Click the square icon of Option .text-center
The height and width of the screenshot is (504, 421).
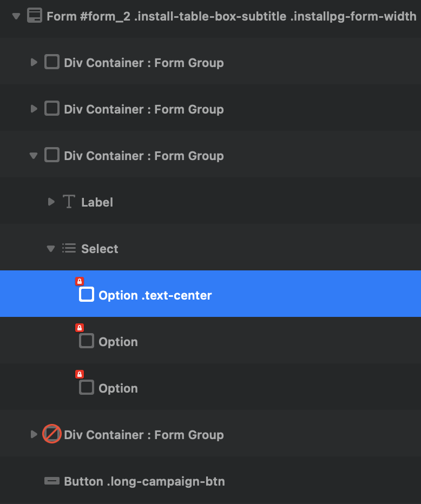coord(87,295)
